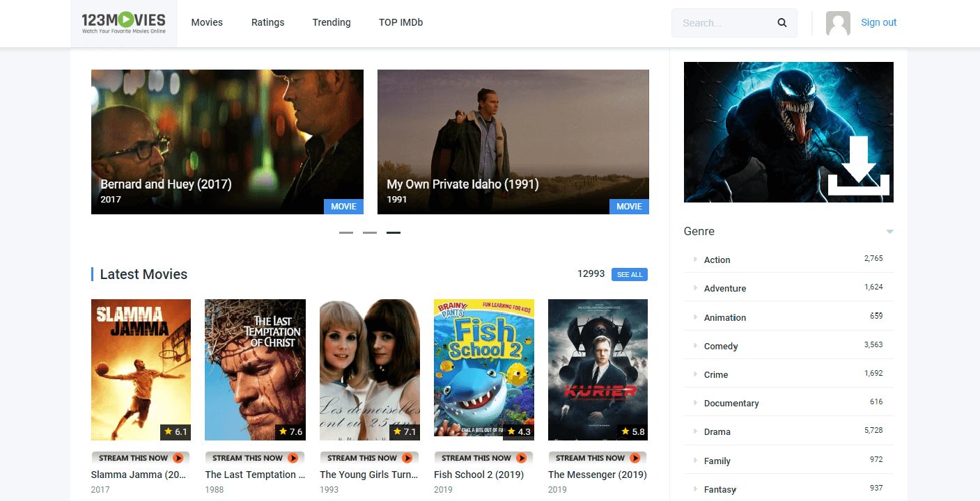
Task: Click the user avatar icon
Action: coord(838,23)
